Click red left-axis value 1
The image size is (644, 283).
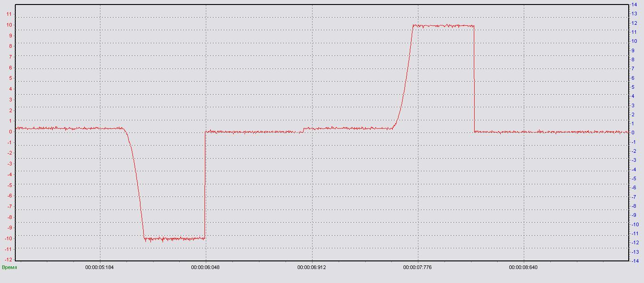coord(9,121)
